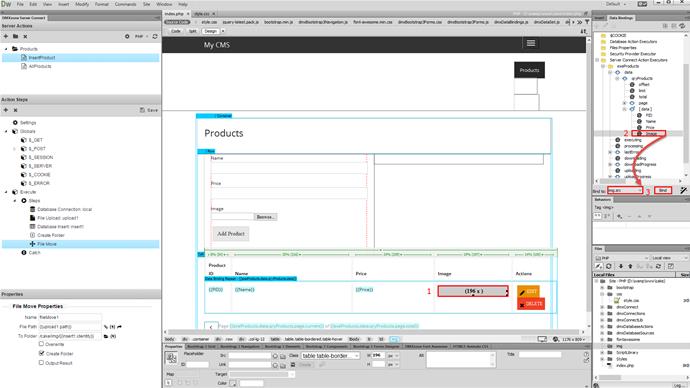Enable the Output Result checkbox
Screen dimensions: 690x388
coord(41,362)
